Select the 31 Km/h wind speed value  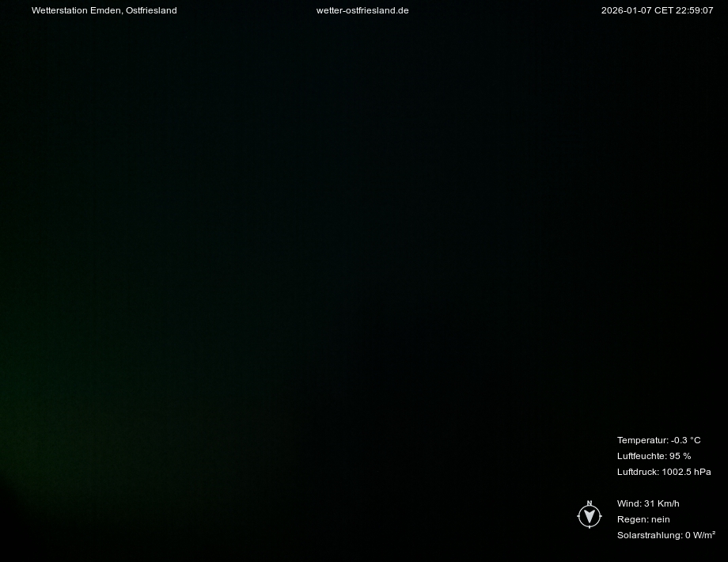point(662,503)
